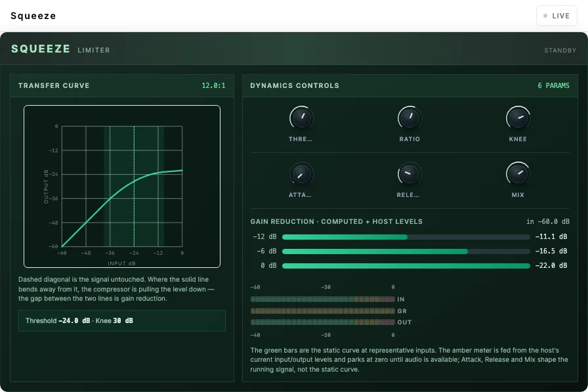588x392 pixels.
Task: Click the Attack knob
Action: click(301, 174)
